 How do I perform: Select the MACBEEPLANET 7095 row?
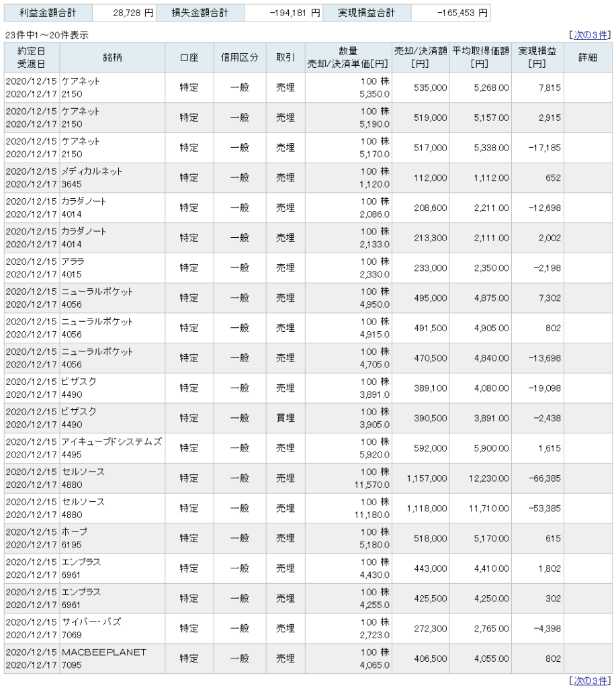pos(308,658)
